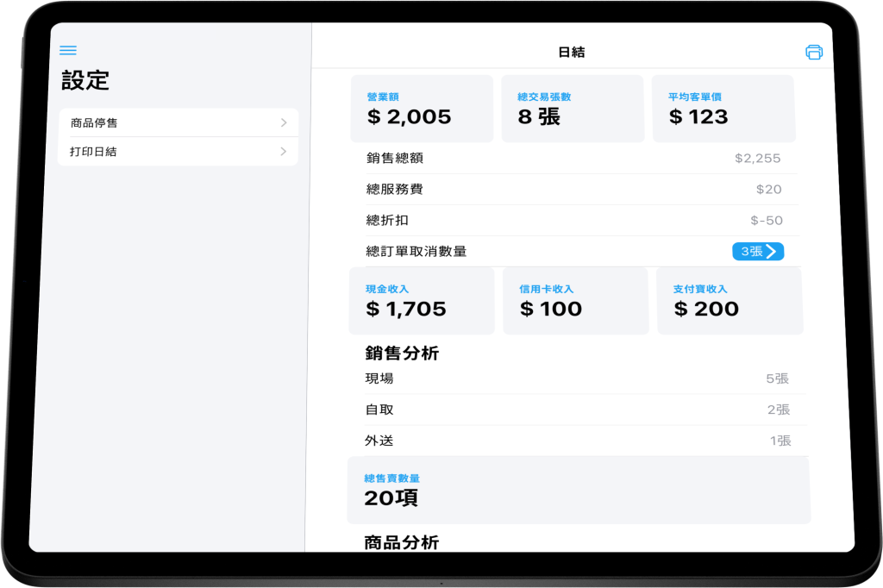The height and width of the screenshot is (588, 883).
Task: Tap the 信用卡收入 $100 card
Action: pos(575,301)
